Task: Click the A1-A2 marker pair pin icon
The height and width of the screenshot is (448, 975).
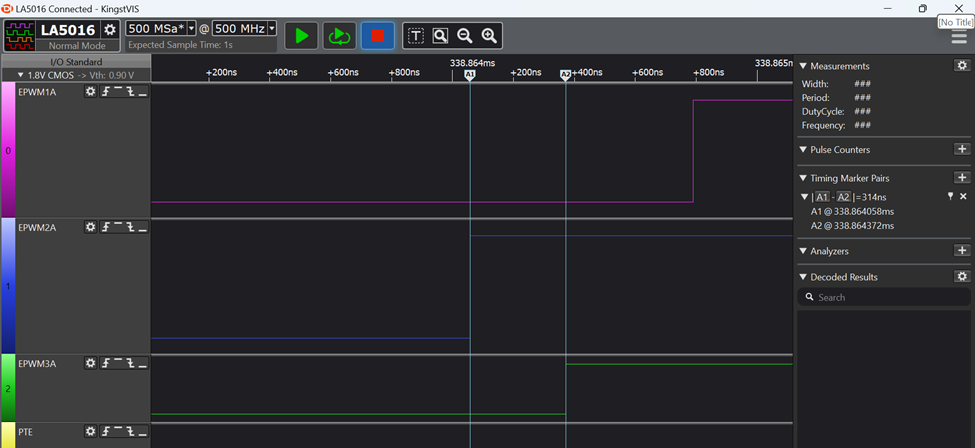Action: [x=950, y=197]
